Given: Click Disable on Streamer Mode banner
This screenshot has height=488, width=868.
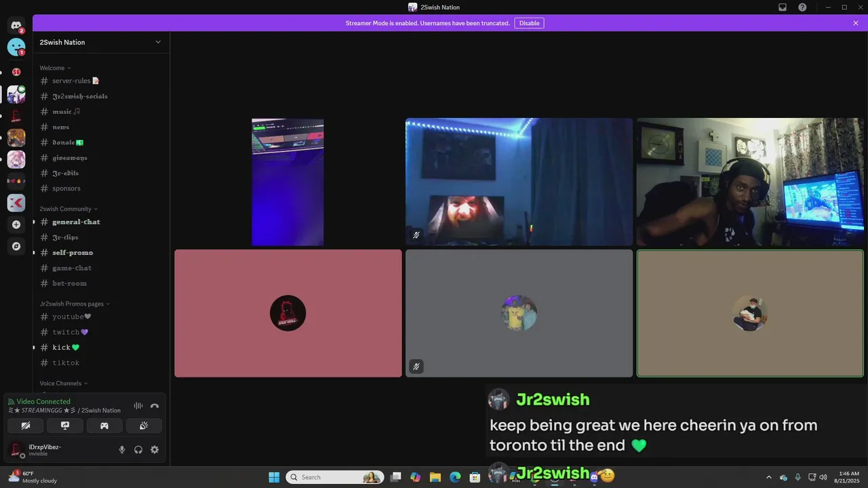Looking at the screenshot, I should [x=529, y=23].
